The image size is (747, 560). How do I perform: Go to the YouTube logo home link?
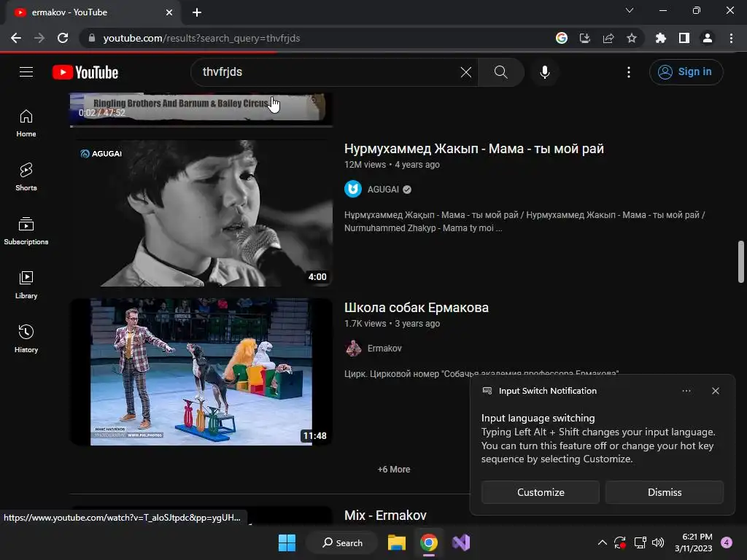click(85, 72)
